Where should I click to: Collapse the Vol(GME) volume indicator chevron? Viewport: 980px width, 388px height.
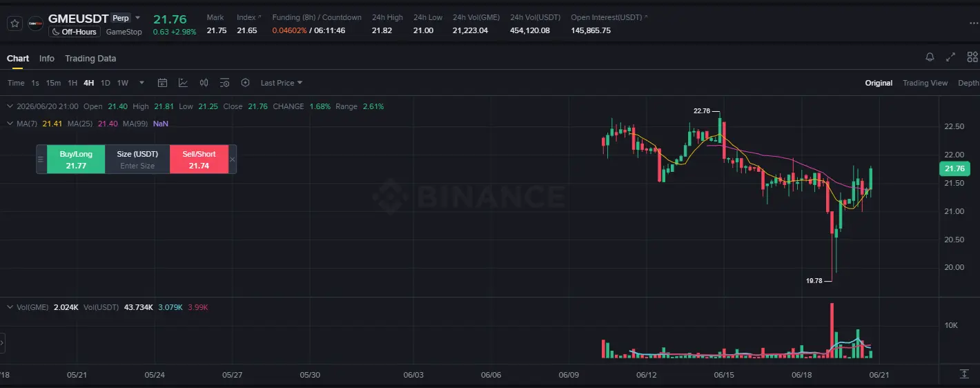10,307
